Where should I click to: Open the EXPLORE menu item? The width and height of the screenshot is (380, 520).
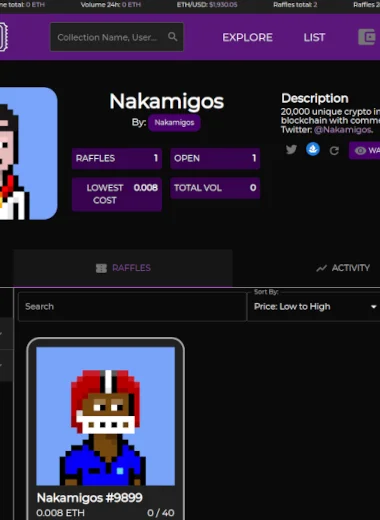click(247, 37)
